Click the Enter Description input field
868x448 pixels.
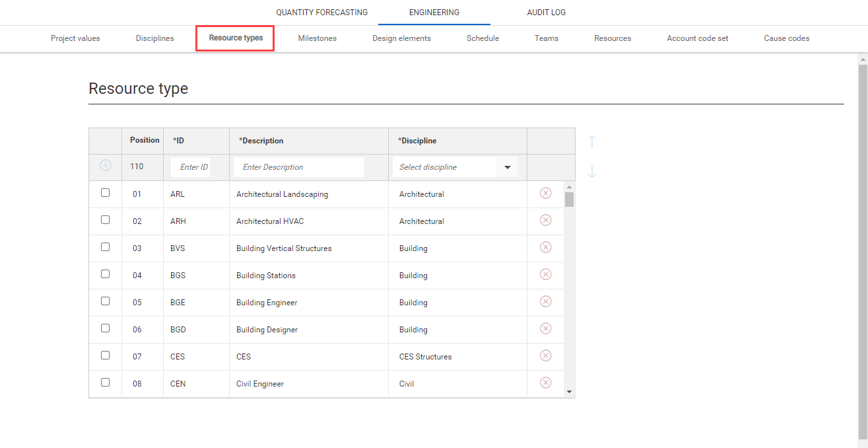tap(298, 167)
